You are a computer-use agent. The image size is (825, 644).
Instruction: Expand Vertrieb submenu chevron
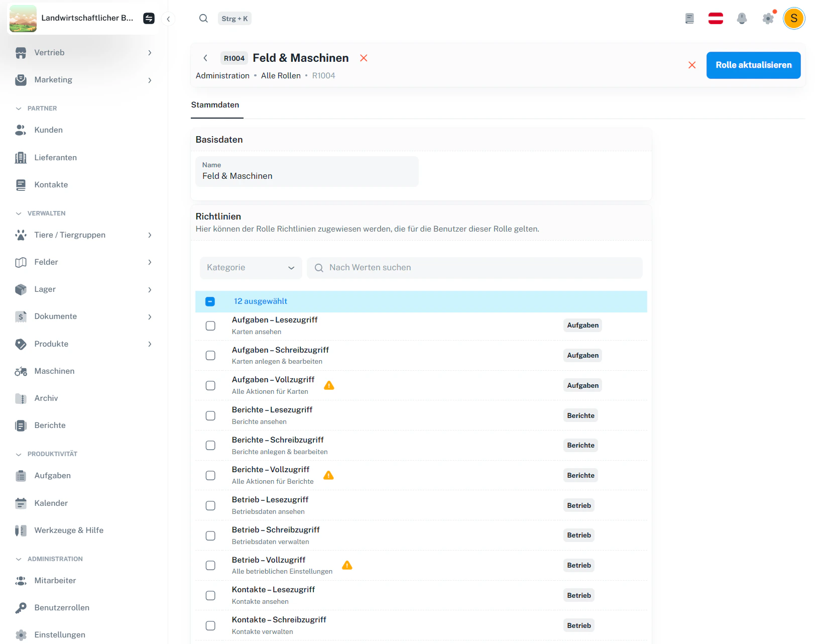pos(150,53)
